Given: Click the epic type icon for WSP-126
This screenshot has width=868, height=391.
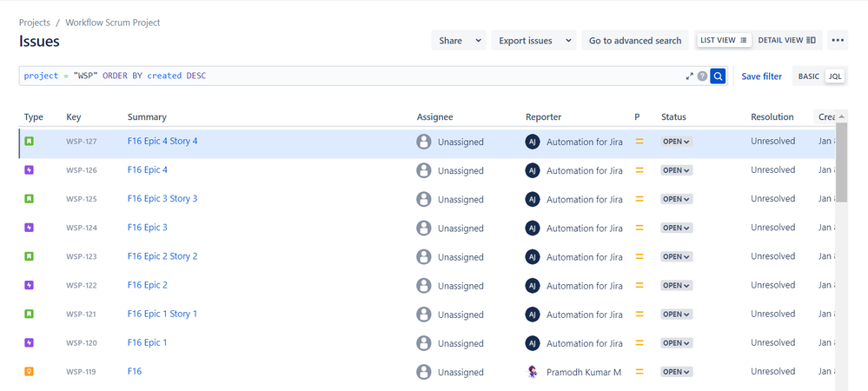Looking at the screenshot, I should 30,170.
